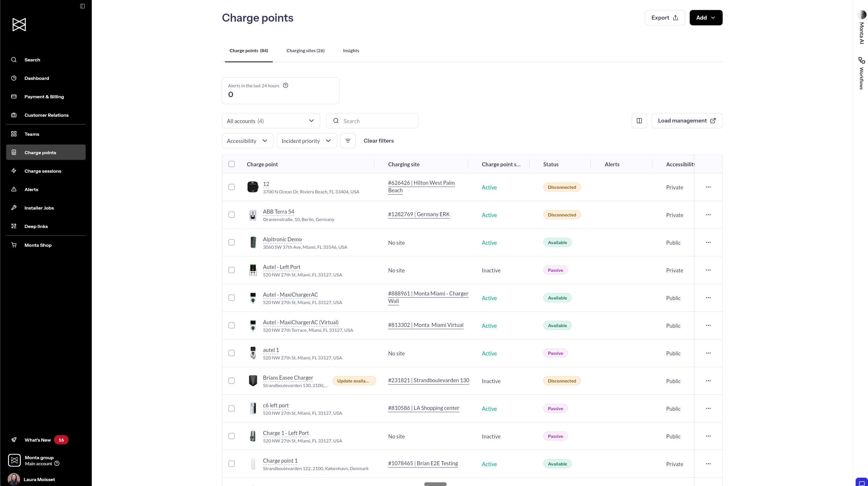Open row actions for Brians Easee Charger
The image size is (868, 486).
tap(708, 381)
